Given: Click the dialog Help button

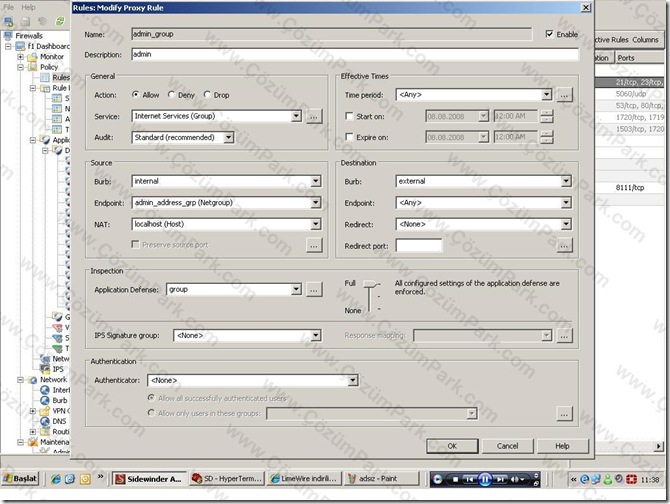Looking at the screenshot, I should pos(563,446).
